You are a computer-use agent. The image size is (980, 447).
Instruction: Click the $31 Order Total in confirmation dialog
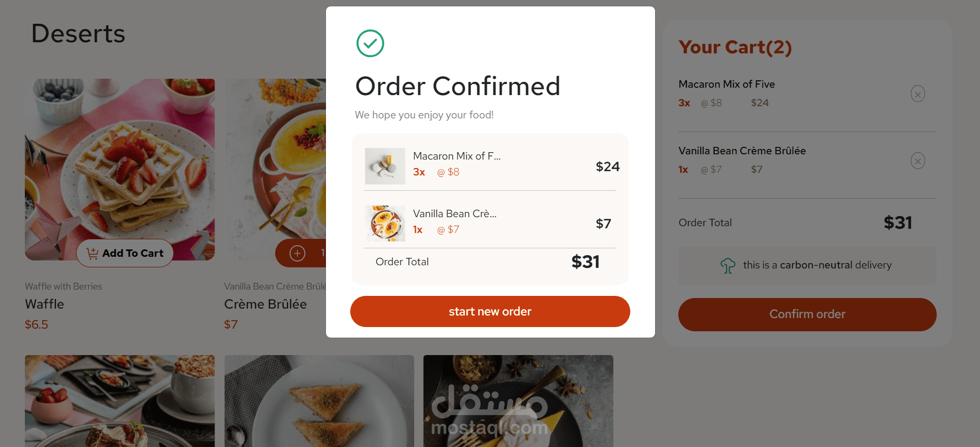[x=585, y=262]
